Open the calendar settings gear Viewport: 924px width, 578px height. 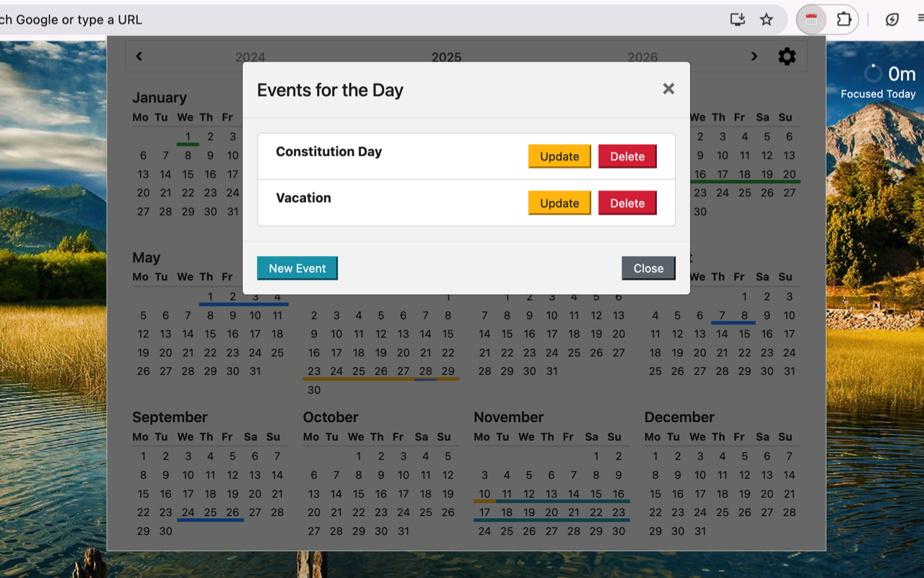pyautogui.click(x=787, y=56)
